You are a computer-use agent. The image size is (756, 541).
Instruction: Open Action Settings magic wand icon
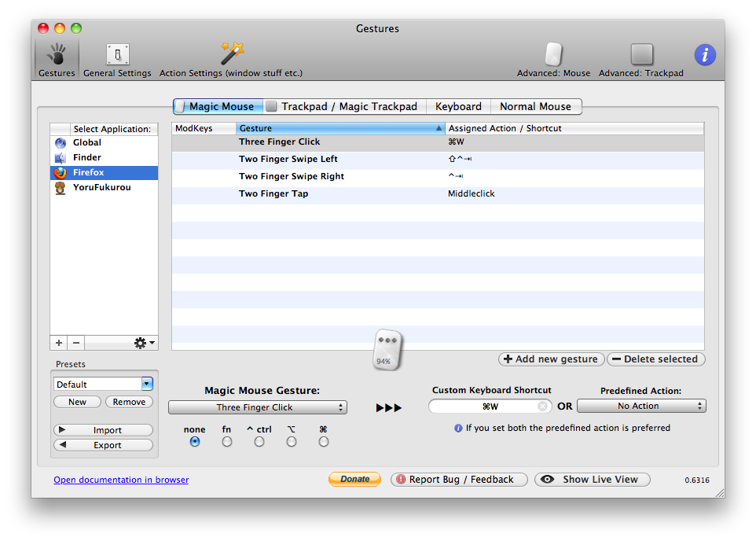(232, 53)
